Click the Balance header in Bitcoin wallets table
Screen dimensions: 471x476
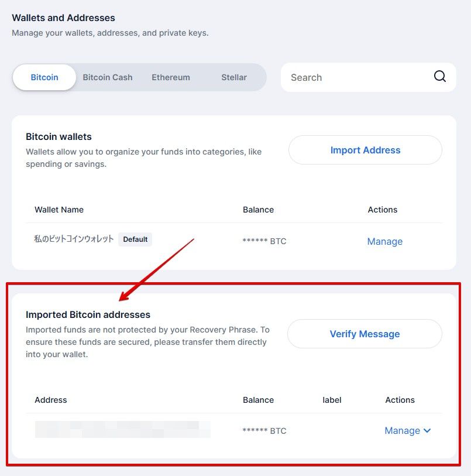pos(259,210)
